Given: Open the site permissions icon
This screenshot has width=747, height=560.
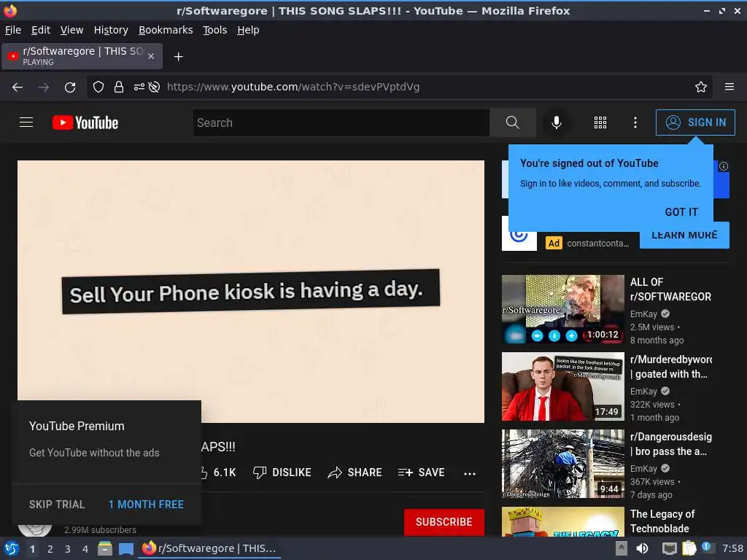Looking at the screenshot, I should click(x=139, y=87).
